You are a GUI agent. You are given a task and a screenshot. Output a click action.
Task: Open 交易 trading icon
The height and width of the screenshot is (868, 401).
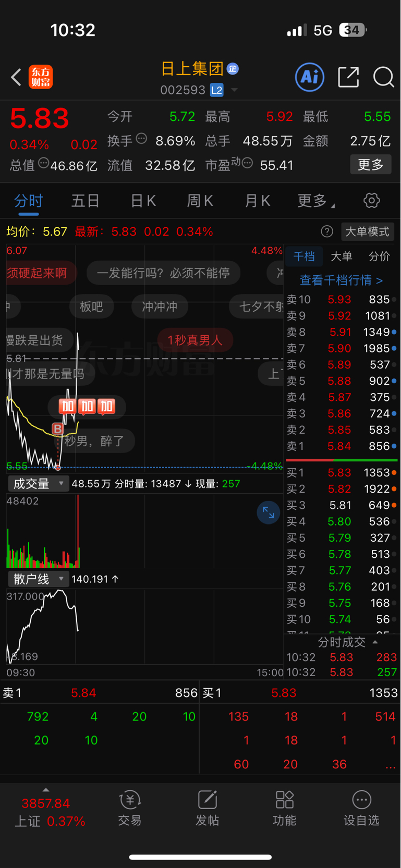pyautogui.click(x=130, y=809)
